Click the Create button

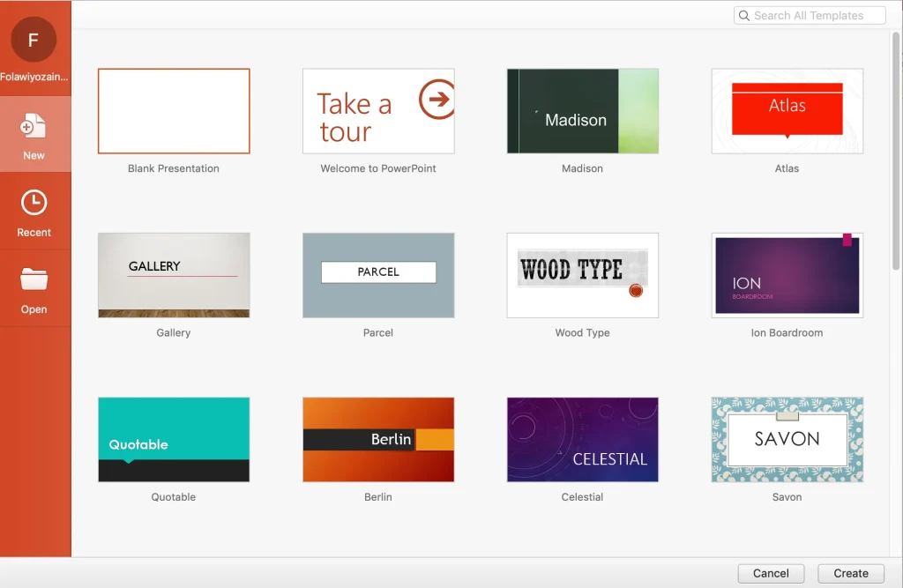849,573
